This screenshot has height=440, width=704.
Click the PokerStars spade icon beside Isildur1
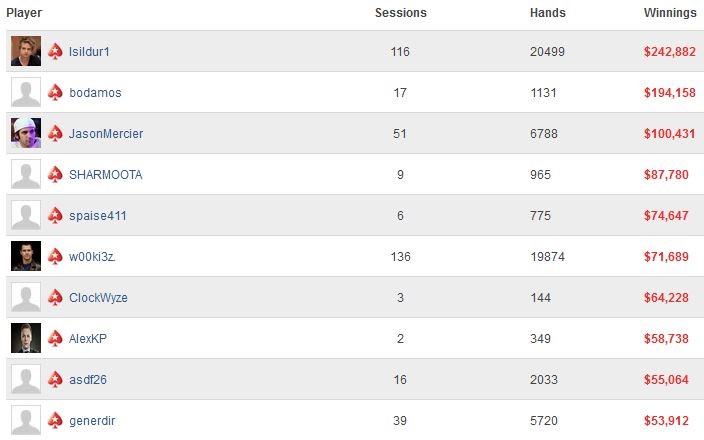[55, 51]
